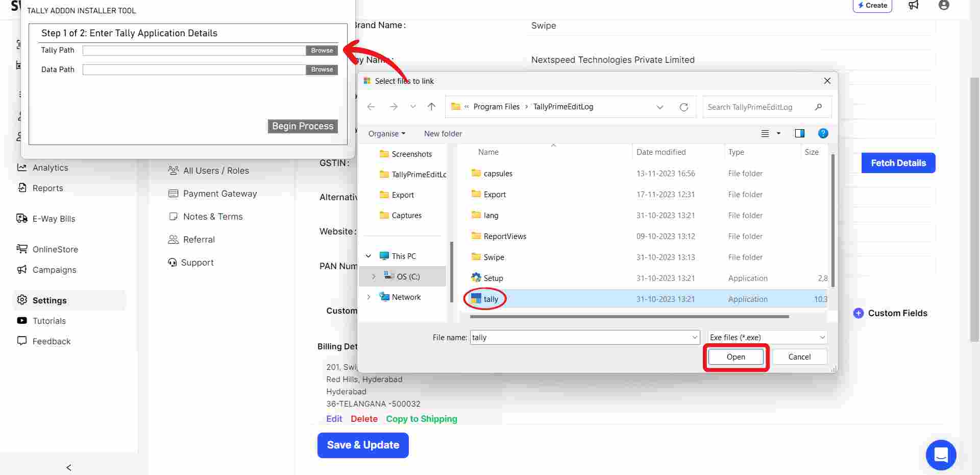This screenshot has width=980, height=475.
Task: Click the E-Way Bills truck icon
Action: (x=22, y=219)
